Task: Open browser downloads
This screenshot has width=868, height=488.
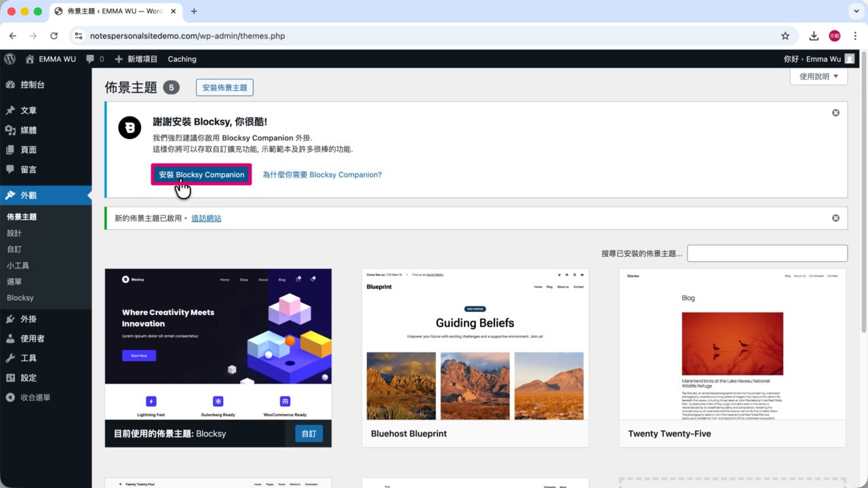Action: 814,36
